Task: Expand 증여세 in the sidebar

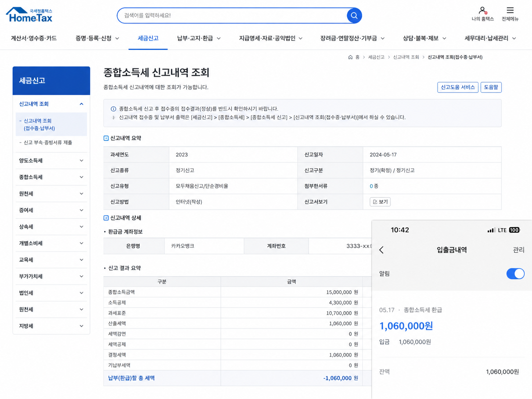Action: coord(82,210)
